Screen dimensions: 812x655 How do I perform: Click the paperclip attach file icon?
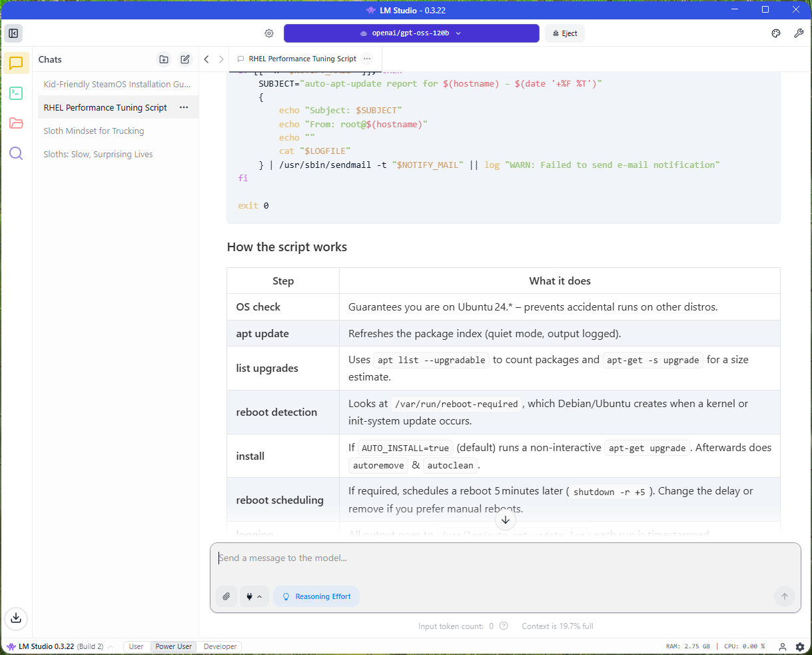pos(226,596)
